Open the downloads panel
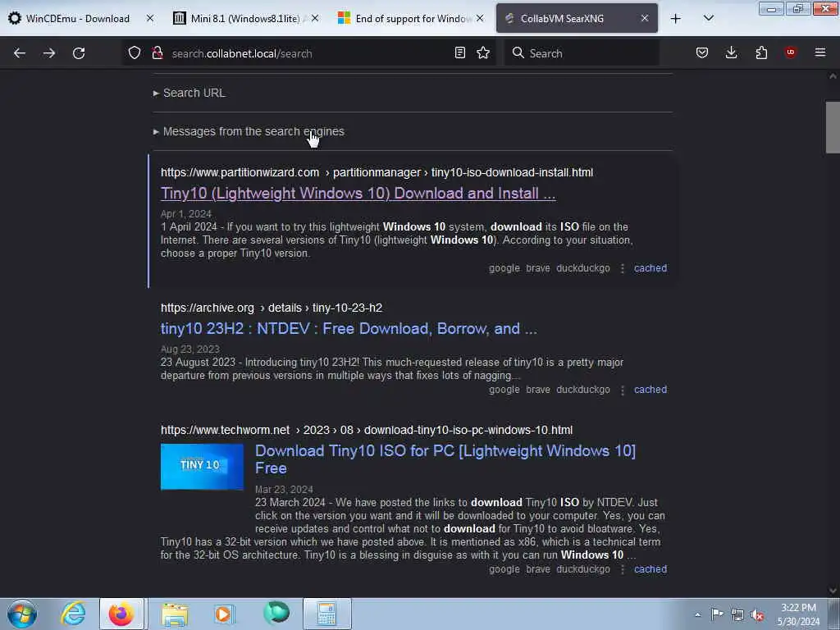Viewport: 840px width, 630px height. [731, 52]
